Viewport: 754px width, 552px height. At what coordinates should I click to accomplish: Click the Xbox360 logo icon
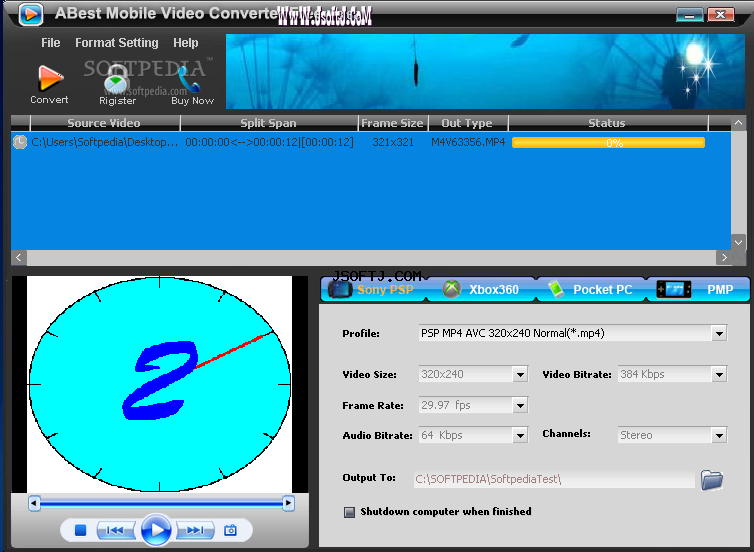(x=452, y=289)
